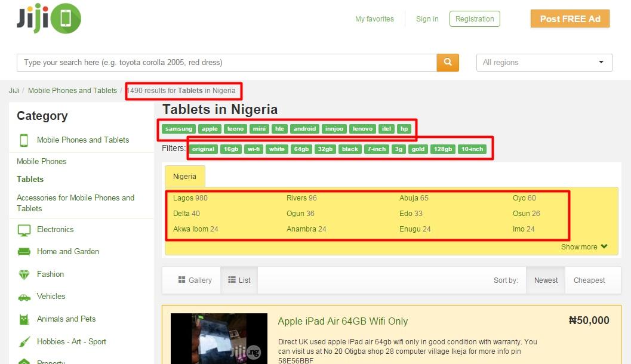Toggle the 64gb filter
This screenshot has height=364, width=631.
tap(301, 149)
